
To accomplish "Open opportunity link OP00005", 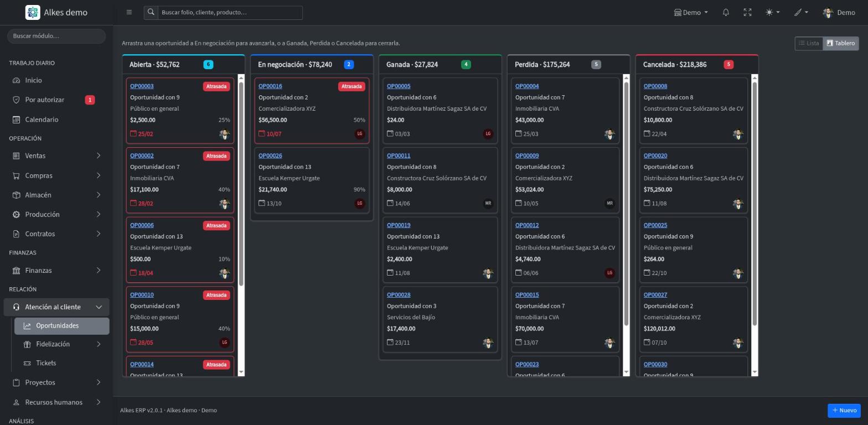I will click(399, 86).
